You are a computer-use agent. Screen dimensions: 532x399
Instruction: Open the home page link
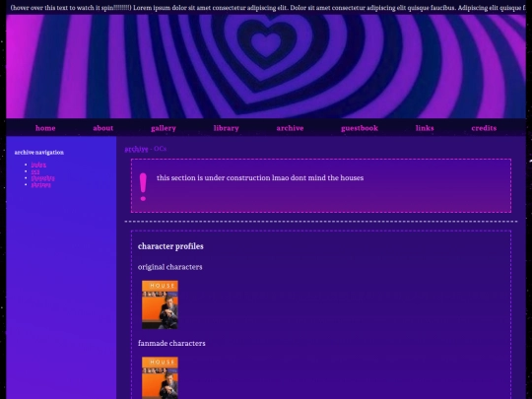tap(45, 128)
